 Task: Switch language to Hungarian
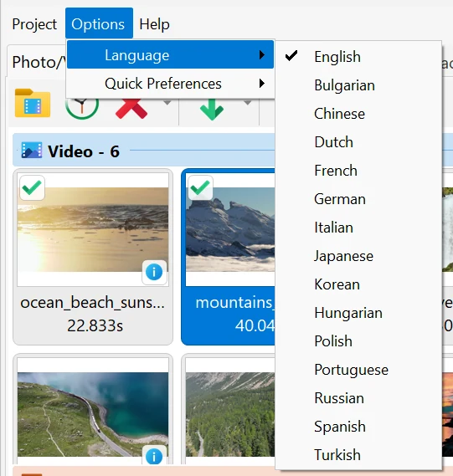click(358, 313)
